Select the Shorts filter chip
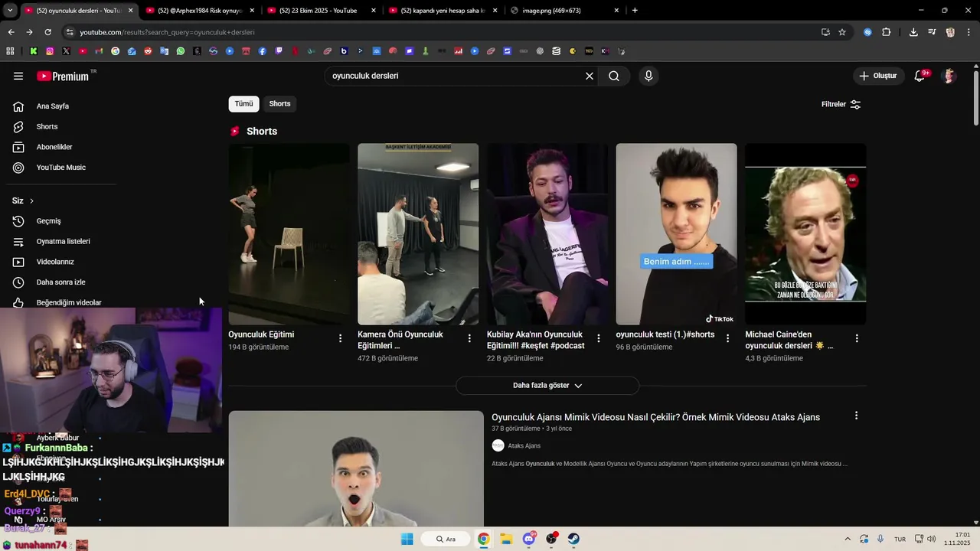Screen dimensions: 980x551 279,104
